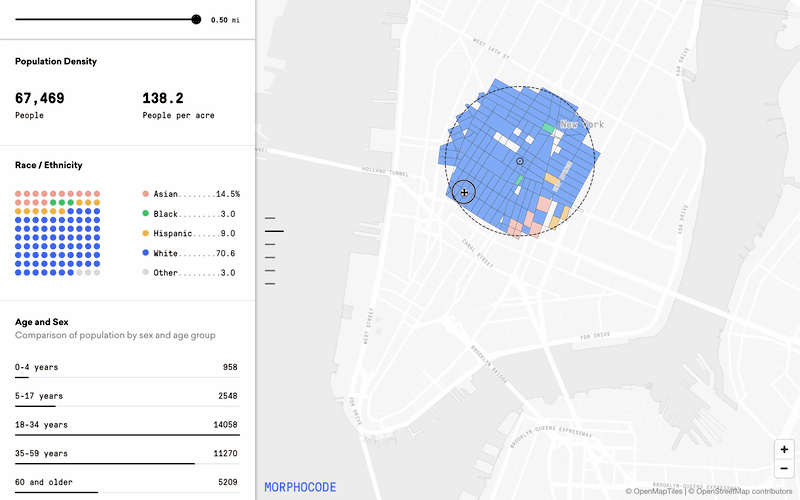Click the 0-4 years row label
Screen dimensions: 800x500
tap(36, 367)
